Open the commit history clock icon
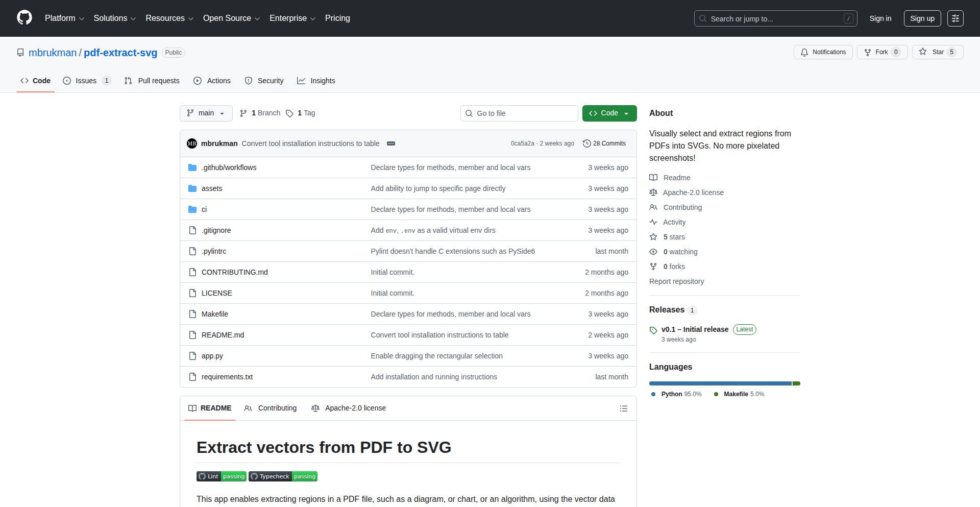This screenshot has width=980, height=507. 587,143
